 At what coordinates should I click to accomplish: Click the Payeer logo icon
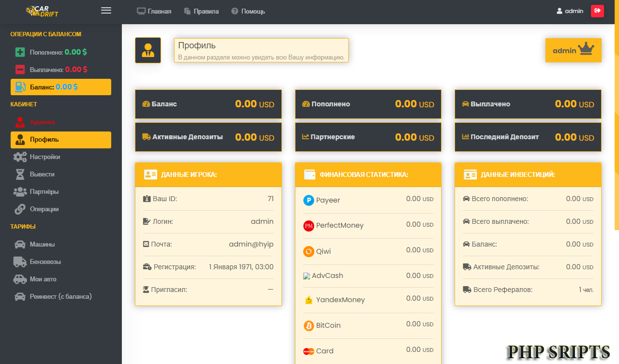pyautogui.click(x=309, y=200)
